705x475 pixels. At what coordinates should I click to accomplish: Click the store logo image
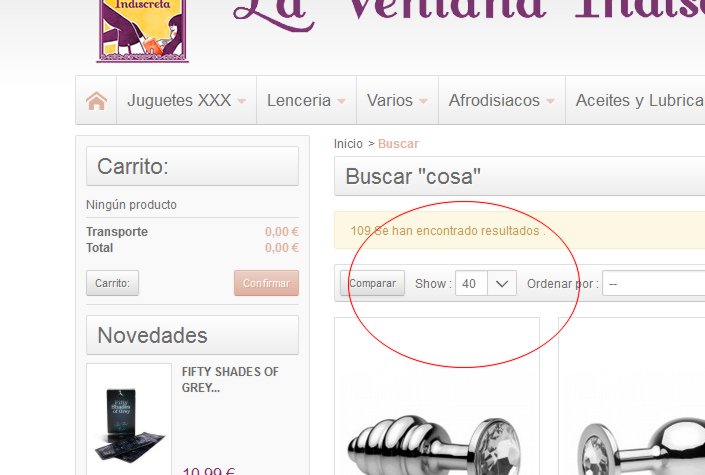tap(143, 31)
